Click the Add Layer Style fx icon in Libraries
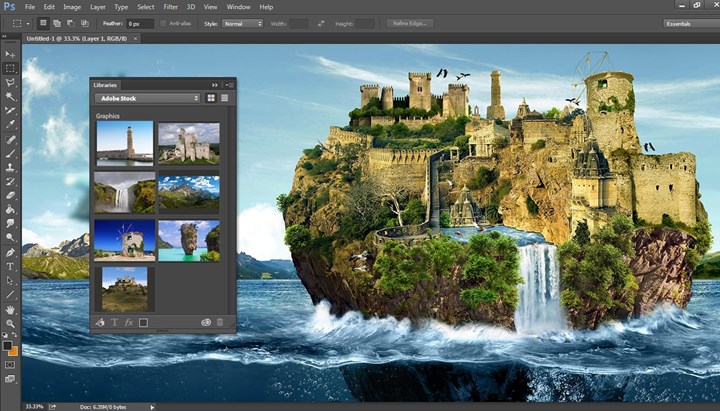720x411 pixels. (x=128, y=322)
